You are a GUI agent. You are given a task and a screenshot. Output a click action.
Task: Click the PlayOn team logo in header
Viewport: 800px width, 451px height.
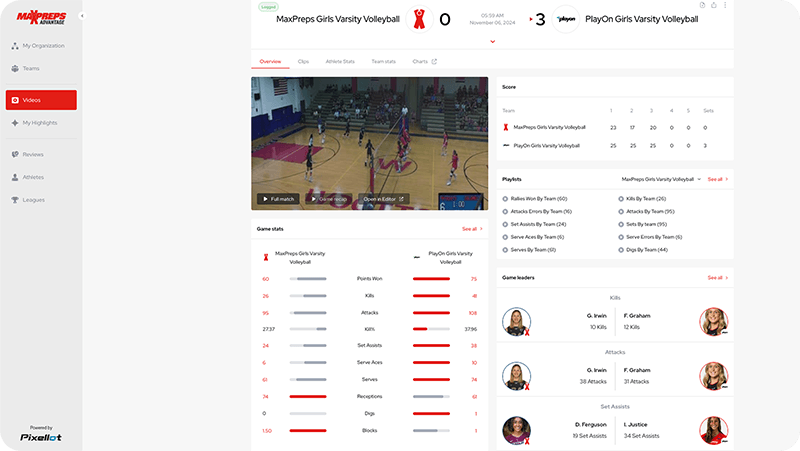pyautogui.click(x=566, y=19)
